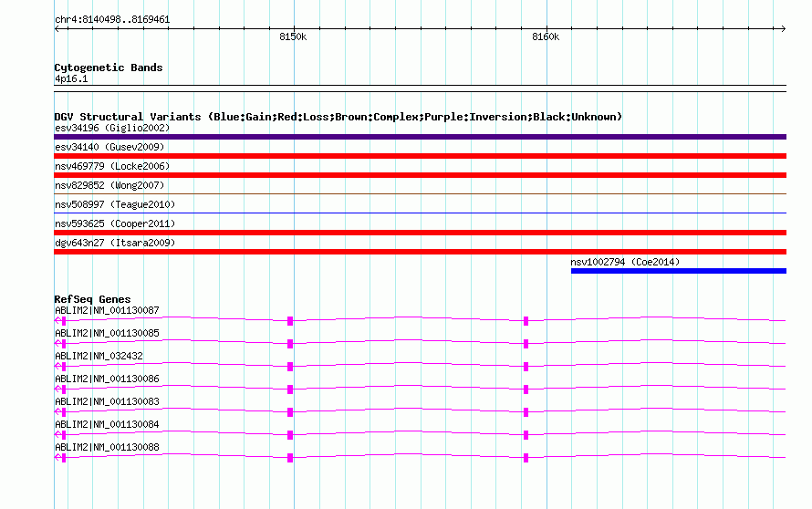Click the nsv593625 (Cooper2011) red bar

pyautogui.click(x=420, y=233)
